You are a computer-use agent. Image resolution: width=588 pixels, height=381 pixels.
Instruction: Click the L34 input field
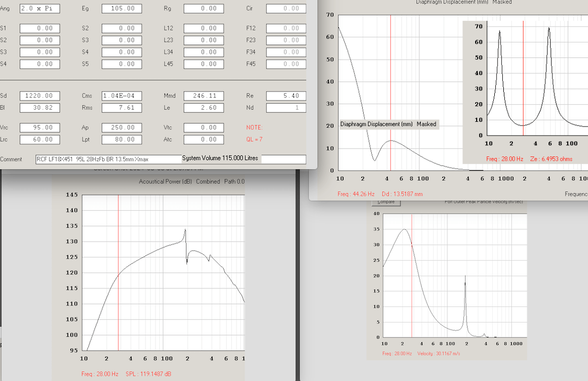203,52
